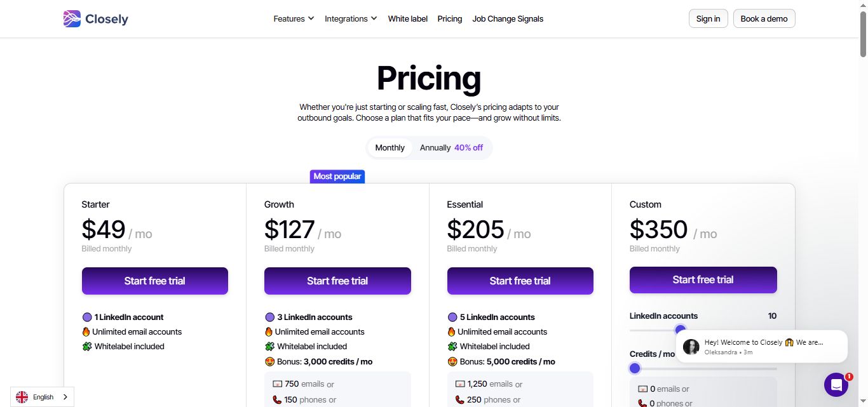Open the chat messenger bubble

[836, 385]
